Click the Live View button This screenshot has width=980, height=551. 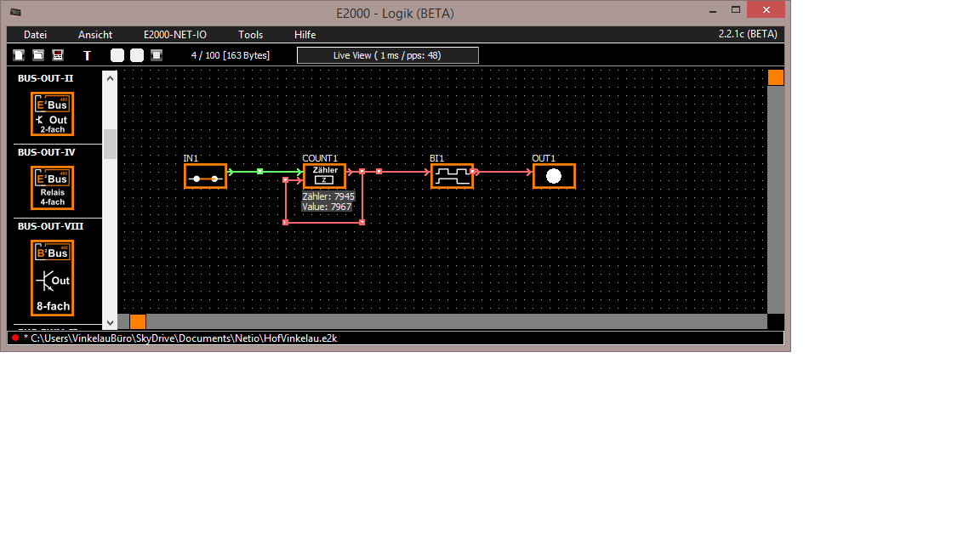(x=388, y=55)
